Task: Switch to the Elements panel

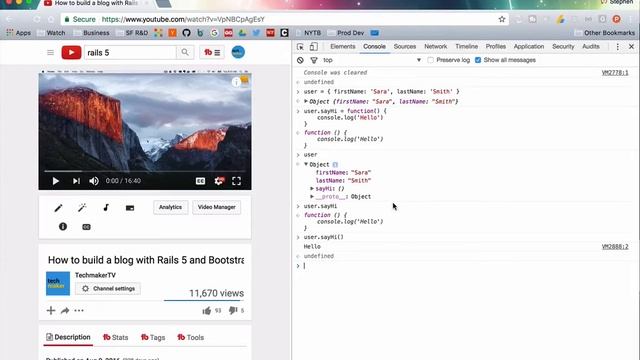Action: pyautogui.click(x=342, y=47)
